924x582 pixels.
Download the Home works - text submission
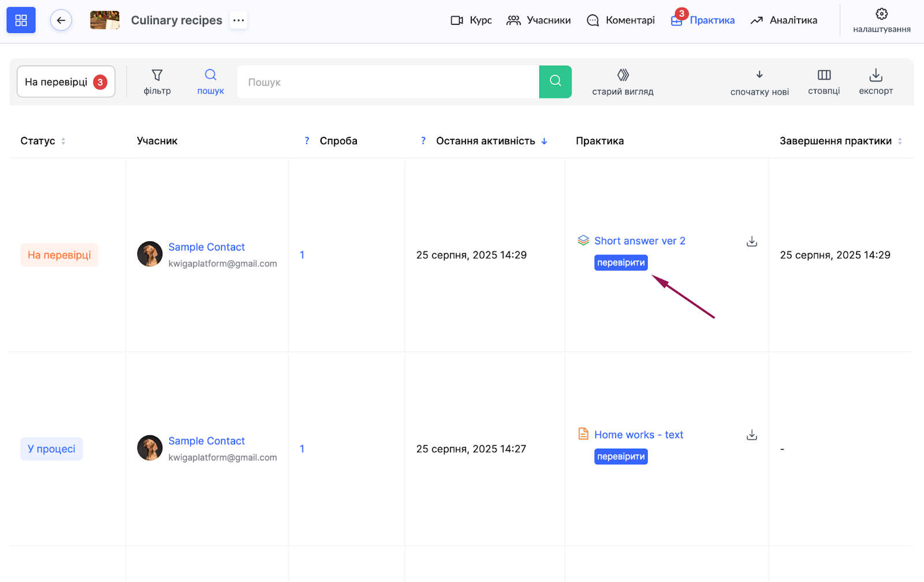pyautogui.click(x=751, y=435)
